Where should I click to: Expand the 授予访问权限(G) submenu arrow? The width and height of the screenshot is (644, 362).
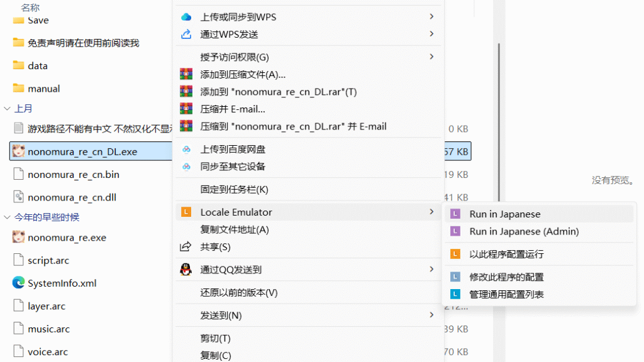click(431, 57)
